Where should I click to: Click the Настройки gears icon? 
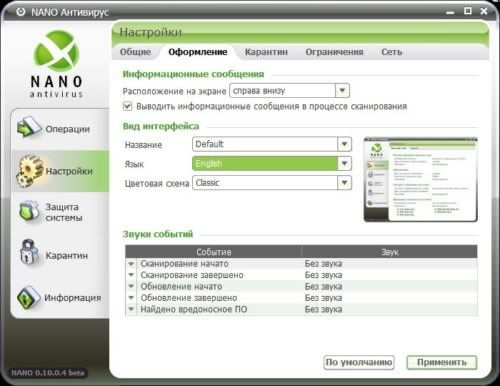[x=30, y=170]
